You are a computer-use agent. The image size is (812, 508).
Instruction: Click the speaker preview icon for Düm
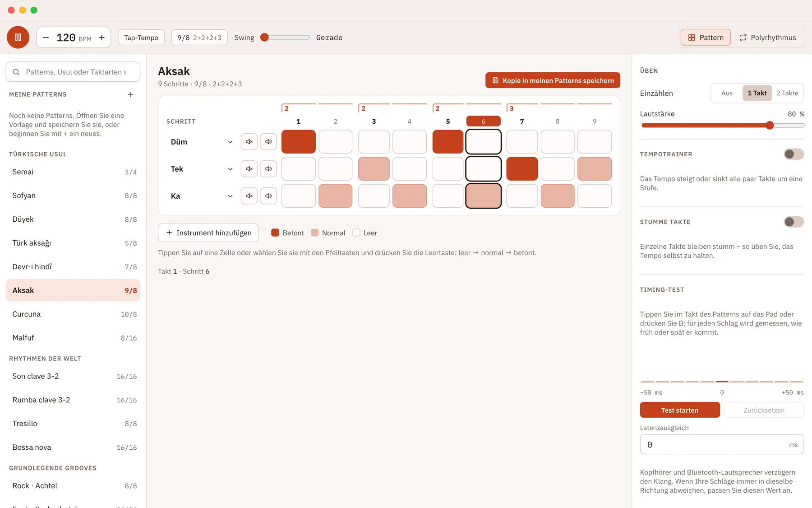tap(268, 142)
